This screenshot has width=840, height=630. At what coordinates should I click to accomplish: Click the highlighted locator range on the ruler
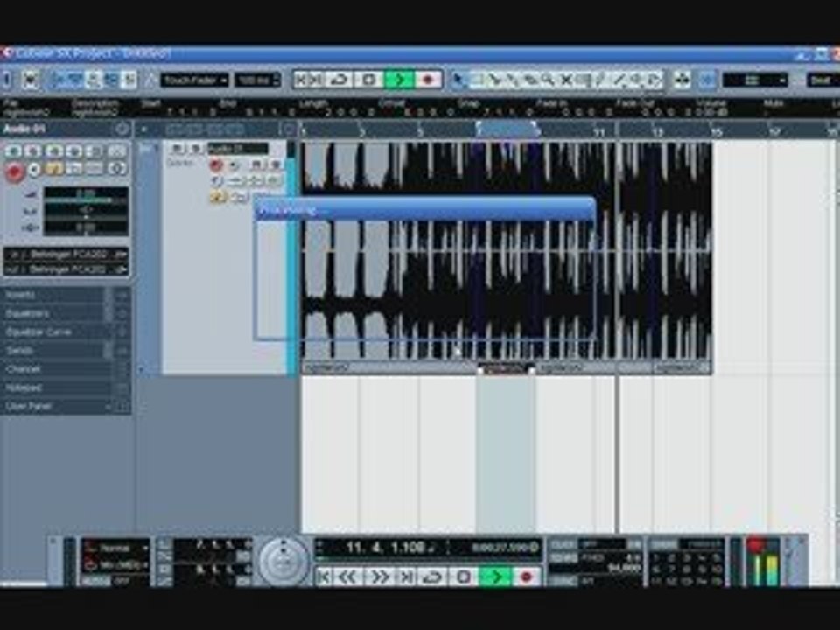click(x=507, y=129)
